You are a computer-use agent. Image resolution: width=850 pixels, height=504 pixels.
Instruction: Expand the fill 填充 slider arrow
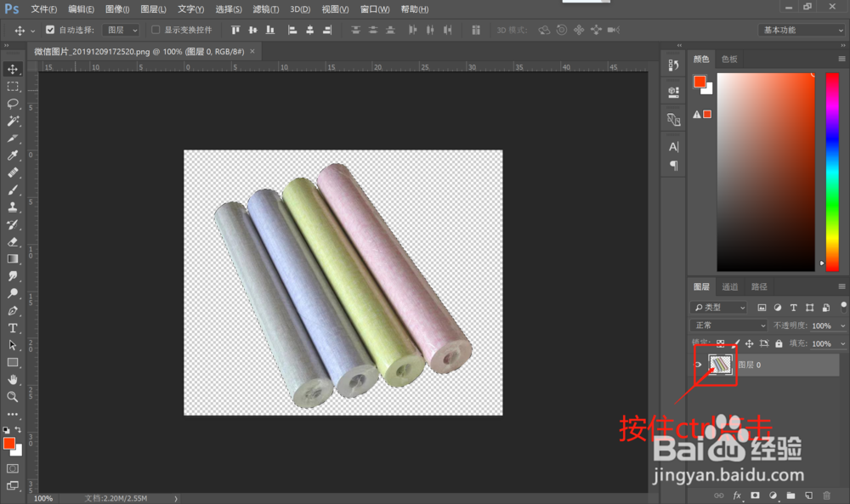click(x=842, y=343)
